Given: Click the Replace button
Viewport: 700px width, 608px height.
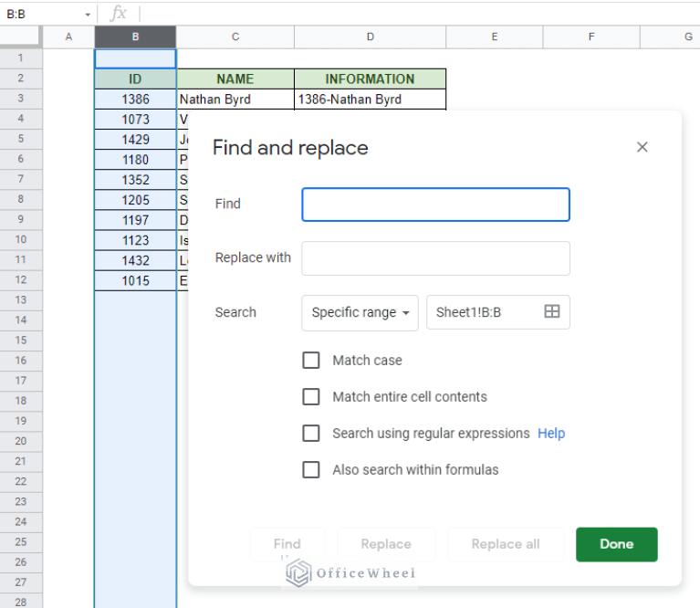Looking at the screenshot, I should coord(385,544).
